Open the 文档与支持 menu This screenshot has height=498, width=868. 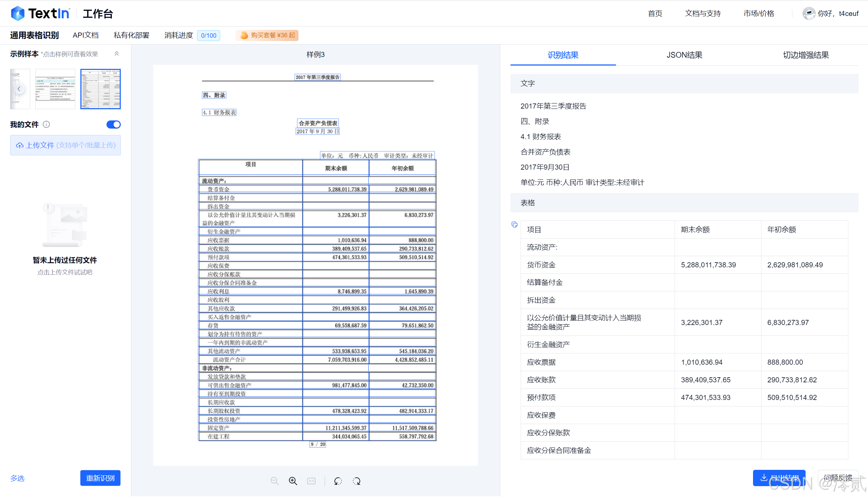pos(702,13)
